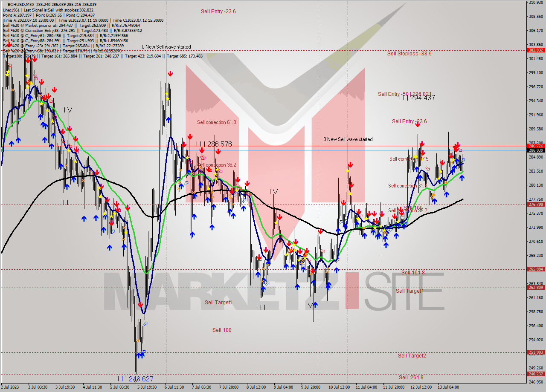The width and height of the screenshot is (546, 392).
Task: Click the 291.960 price axis label
Action: tap(536, 115)
